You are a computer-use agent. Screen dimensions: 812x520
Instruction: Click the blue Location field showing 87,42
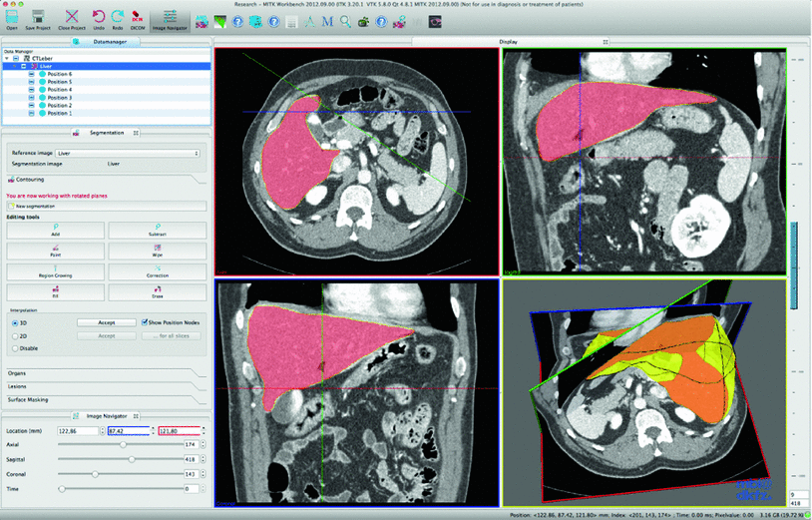pos(129,431)
